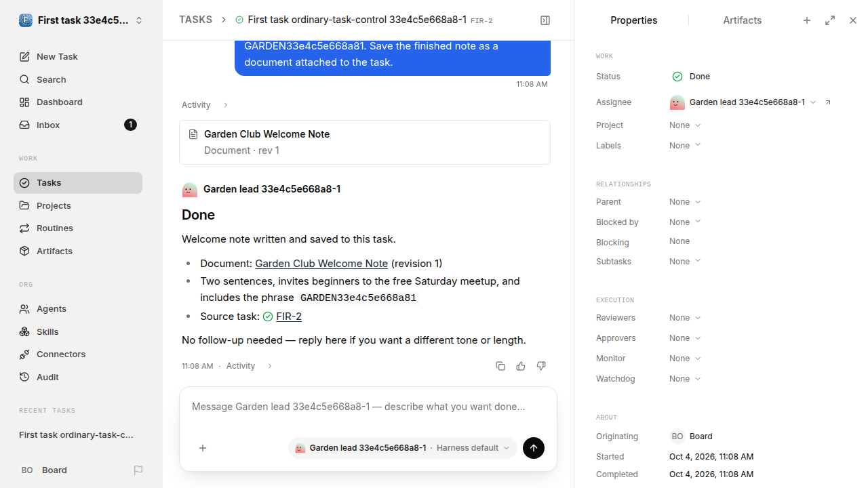
Task: Focus the message input field
Action: coord(368,407)
